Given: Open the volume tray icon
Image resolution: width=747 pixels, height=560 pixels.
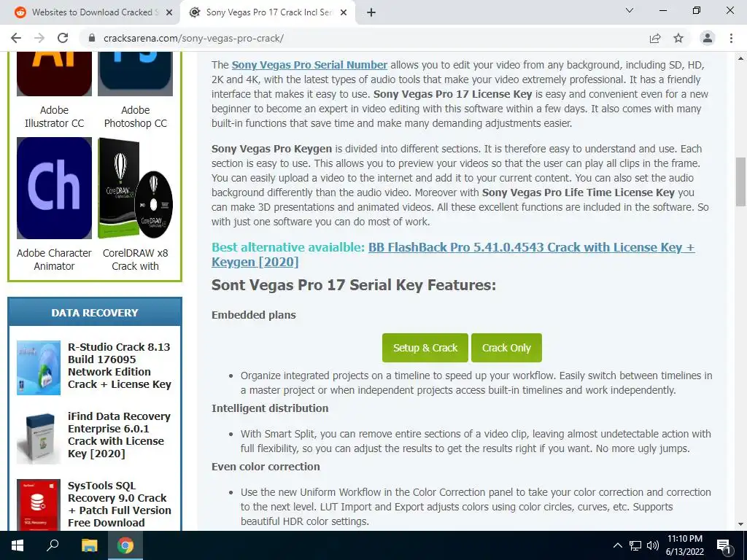Looking at the screenshot, I should 653,545.
